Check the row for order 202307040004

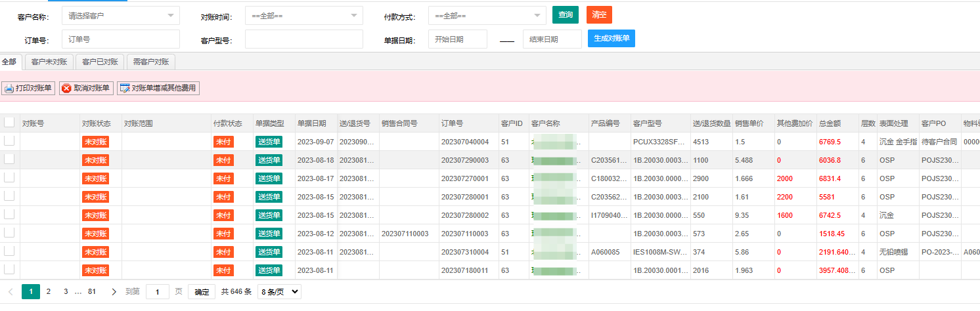pyautogui.click(x=9, y=141)
